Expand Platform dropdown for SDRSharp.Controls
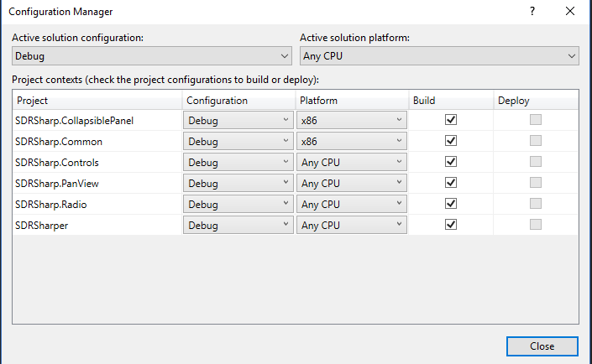Screen dimensions: 592x364 point(352,162)
